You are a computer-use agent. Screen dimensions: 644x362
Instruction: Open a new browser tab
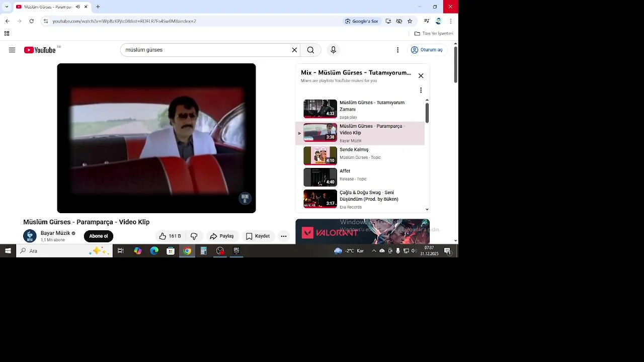coord(98,7)
